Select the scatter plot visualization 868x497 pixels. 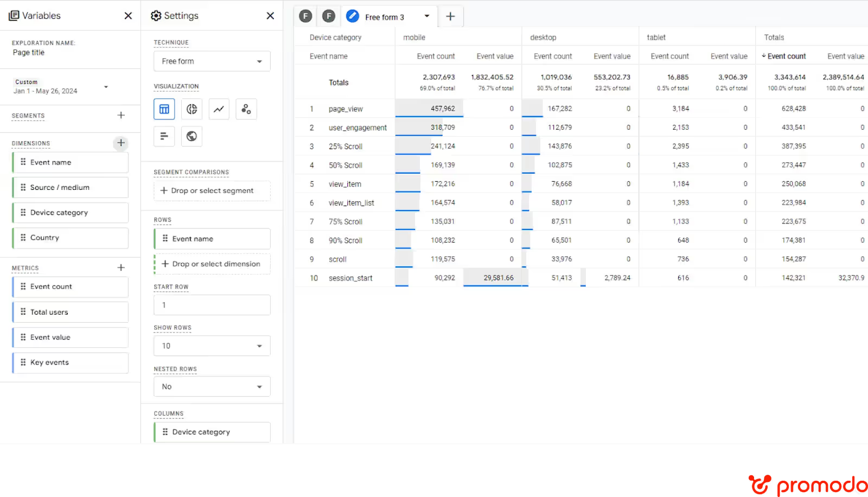[x=246, y=109]
